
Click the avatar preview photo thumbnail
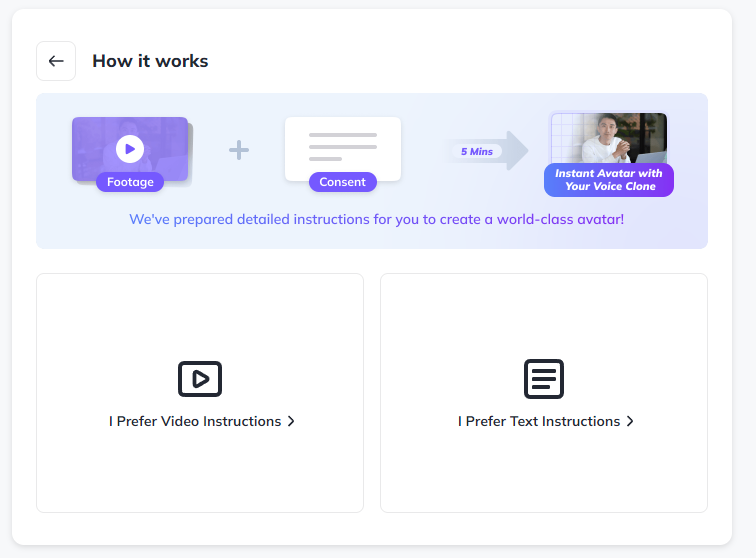609,138
